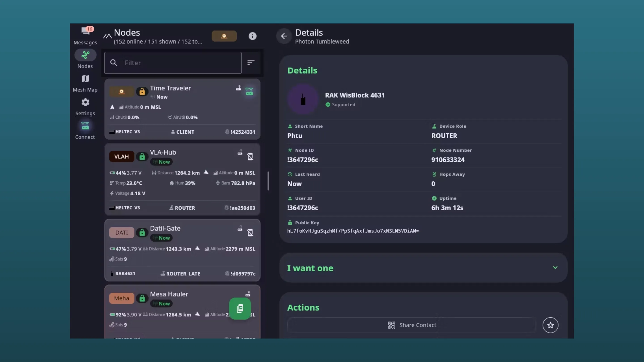The image size is (644, 362).
Task: Click the public key value text
Action: point(353,231)
